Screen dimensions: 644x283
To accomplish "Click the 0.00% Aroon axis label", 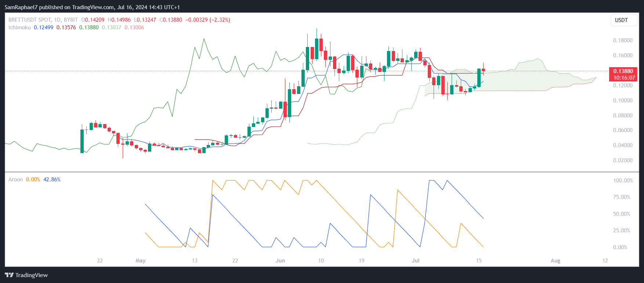I will point(620,247).
